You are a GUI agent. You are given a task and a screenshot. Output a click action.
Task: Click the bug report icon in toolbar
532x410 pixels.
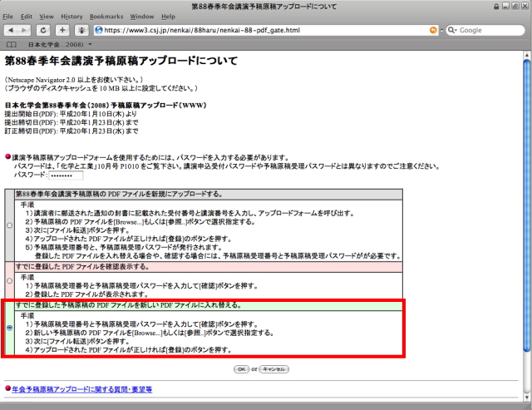pyautogui.click(x=82, y=30)
